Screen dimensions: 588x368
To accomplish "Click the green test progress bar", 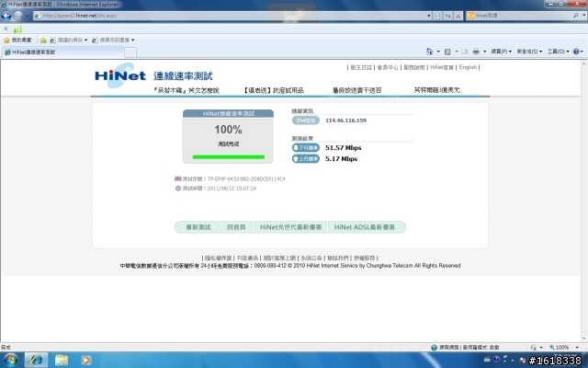I will coord(229,157).
